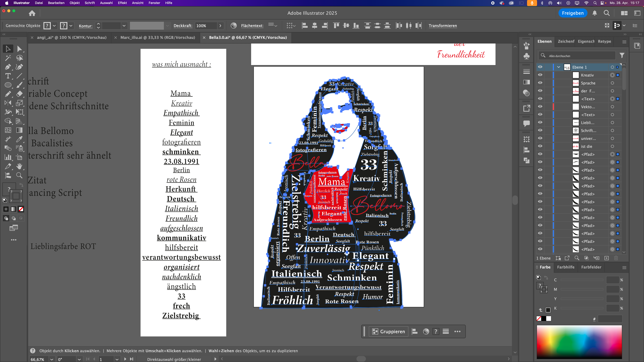Image resolution: width=644 pixels, height=362 pixels.
Task: Toggle visibility of Sprache layer
Action: (540, 83)
